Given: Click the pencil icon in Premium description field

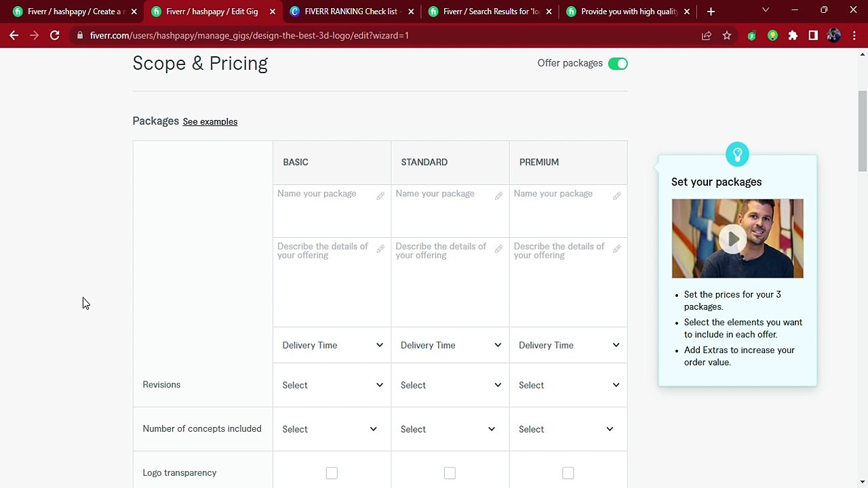Looking at the screenshot, I should point(616,249).
